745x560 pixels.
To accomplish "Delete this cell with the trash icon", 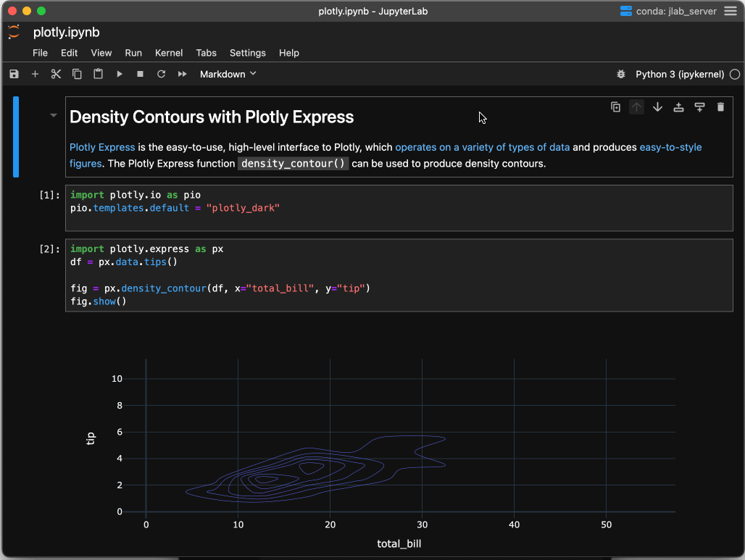I will point(721,107).
